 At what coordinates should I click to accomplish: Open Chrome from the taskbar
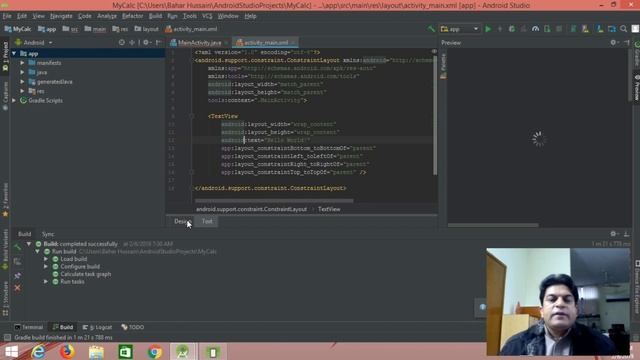[155, 351]
